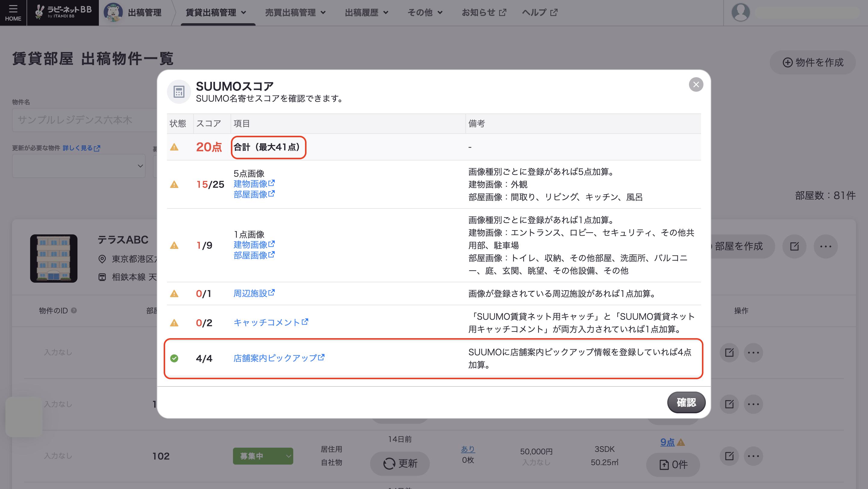868x489 pixels.
Task: Open the three-dot menu in room 102 row
Action: click(753, 456)
